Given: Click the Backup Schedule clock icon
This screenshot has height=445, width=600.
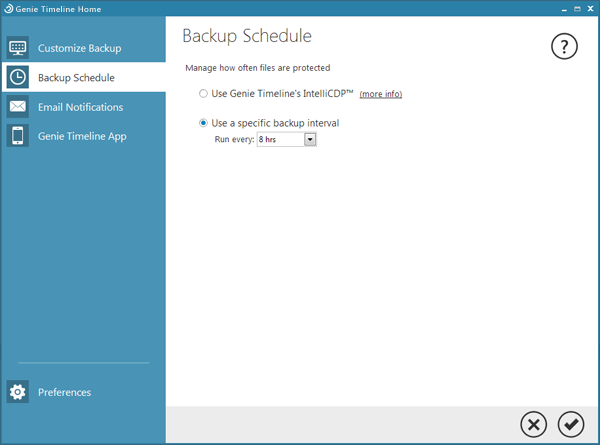Looking at the screenshot, I should pyautogui.click(x=18, y=77).
